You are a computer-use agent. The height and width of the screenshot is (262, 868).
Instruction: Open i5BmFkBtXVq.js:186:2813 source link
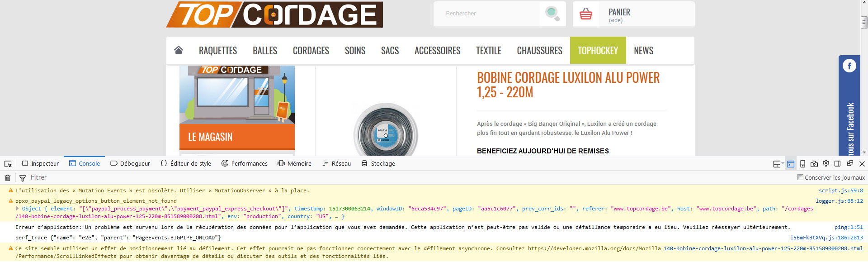pos(826,238)
